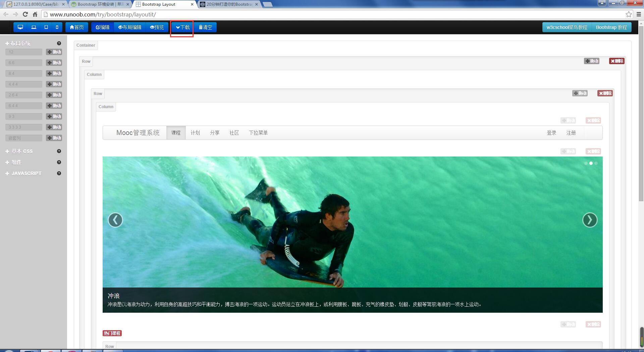Select the third carousel indicator dot
This screenshot has height=352, width=644.
click(596, 163)
